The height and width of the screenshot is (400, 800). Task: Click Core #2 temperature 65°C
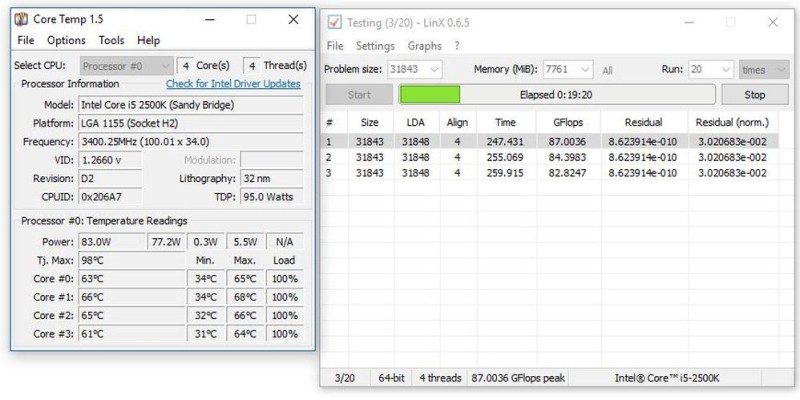click(132, 315)
